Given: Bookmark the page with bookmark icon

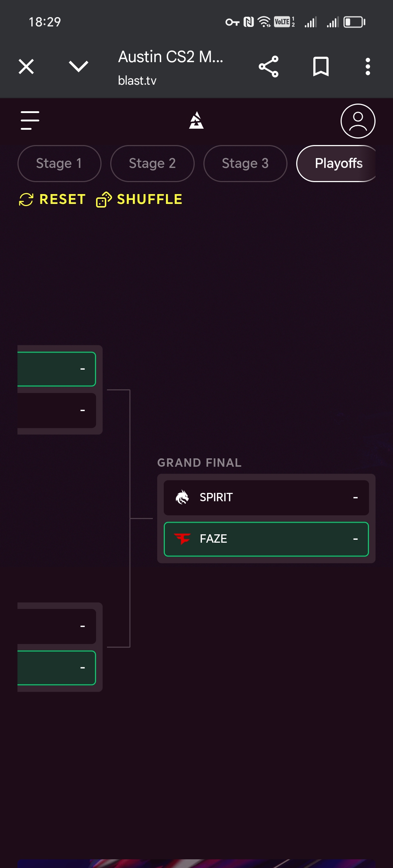Looking at the screenshot, I should (x=321, y=67).
